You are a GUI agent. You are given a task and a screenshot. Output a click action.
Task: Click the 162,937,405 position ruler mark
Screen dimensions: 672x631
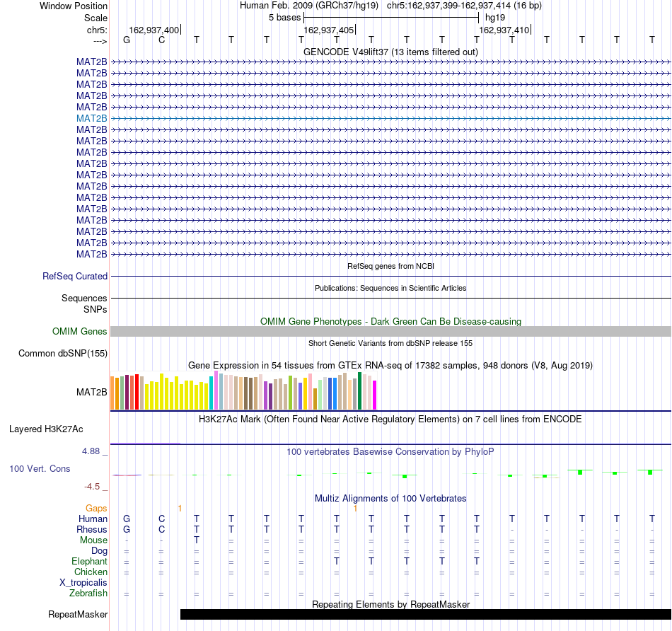329,30
